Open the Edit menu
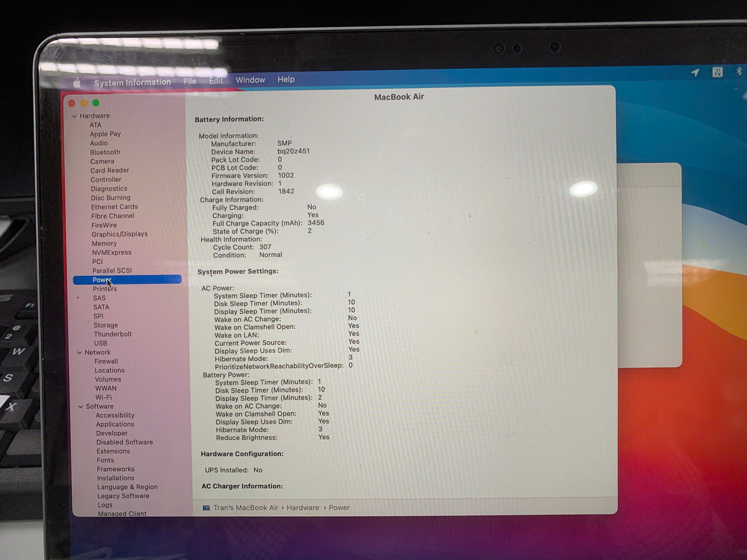 point(216,80)
